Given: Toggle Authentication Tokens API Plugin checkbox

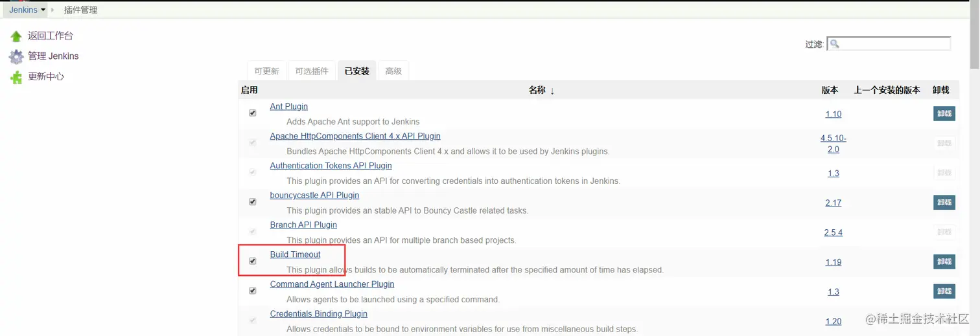Looking at the screenshot, I should click(x=253, y=172).
